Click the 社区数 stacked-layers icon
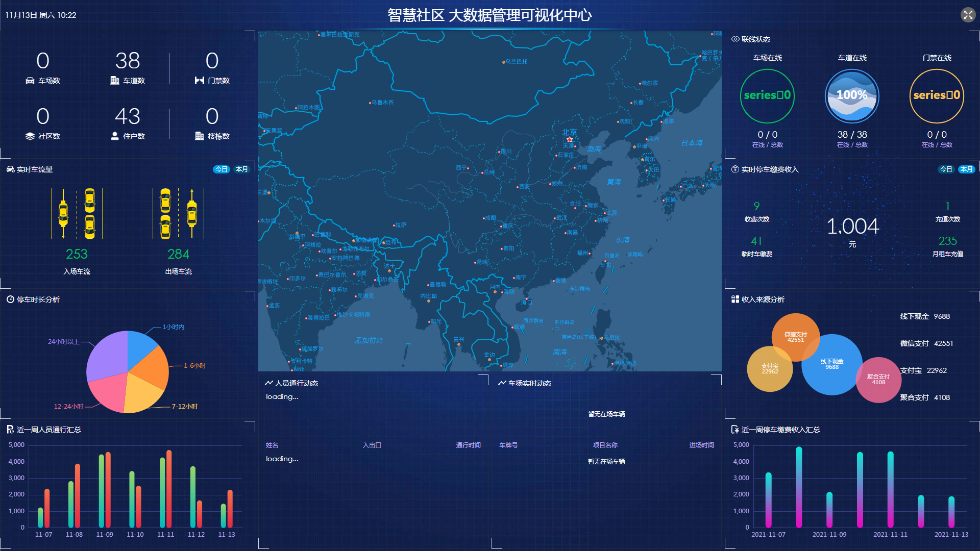The height and width of the screenshot is (551, 980). (30, 136)
